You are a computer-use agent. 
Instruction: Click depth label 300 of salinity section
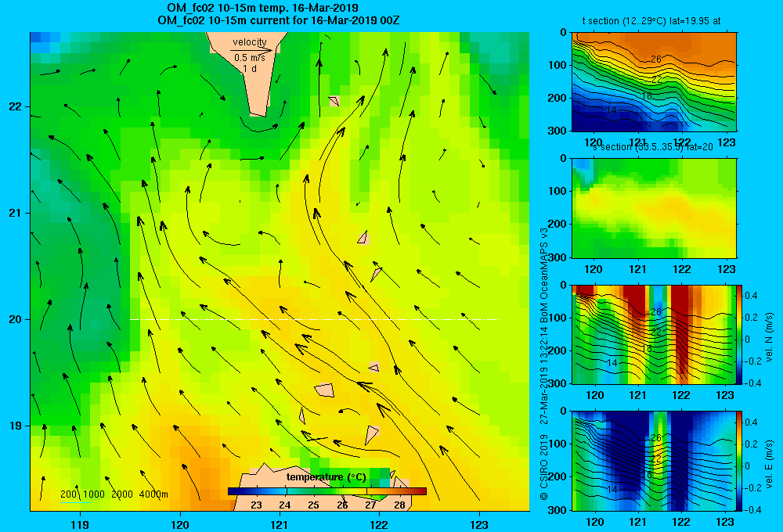tap(557, 257)
